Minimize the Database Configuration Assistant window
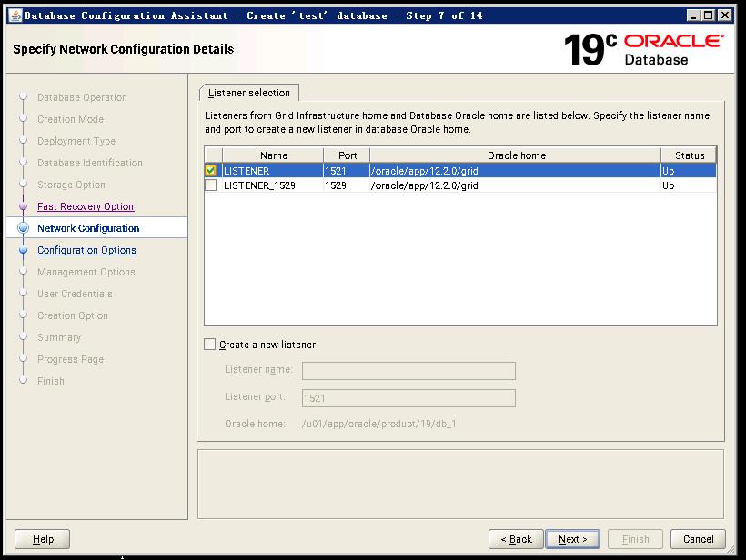746x560 pixels. tap(693, 15)
